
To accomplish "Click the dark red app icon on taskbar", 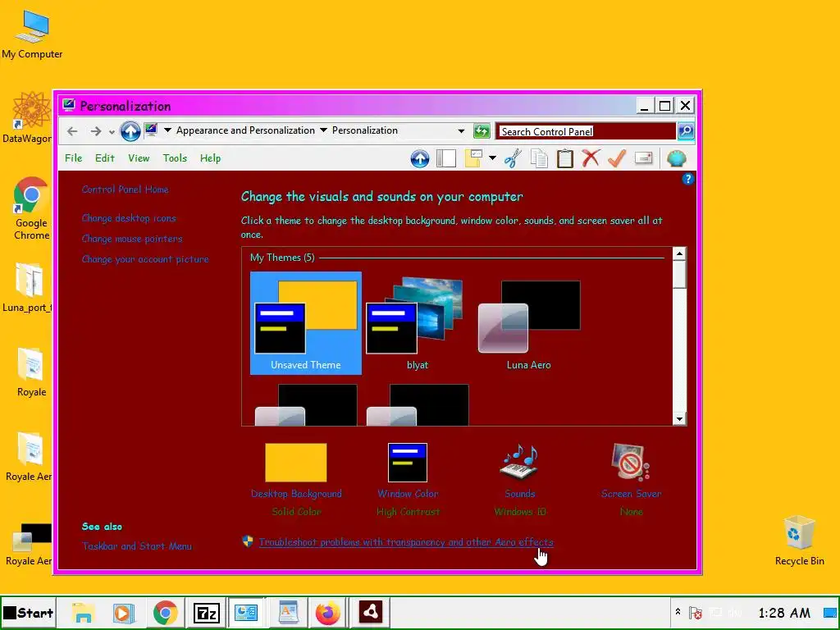I will coord(370,612).
